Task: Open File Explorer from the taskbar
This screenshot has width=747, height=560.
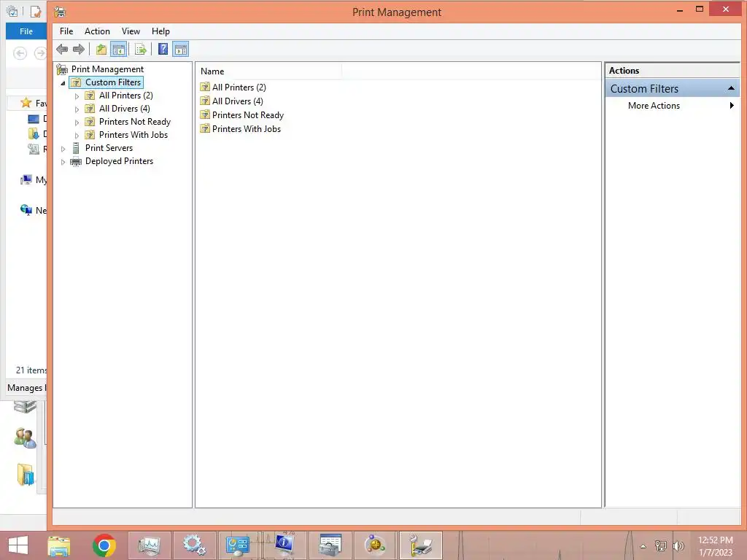Action: [59, 545]
